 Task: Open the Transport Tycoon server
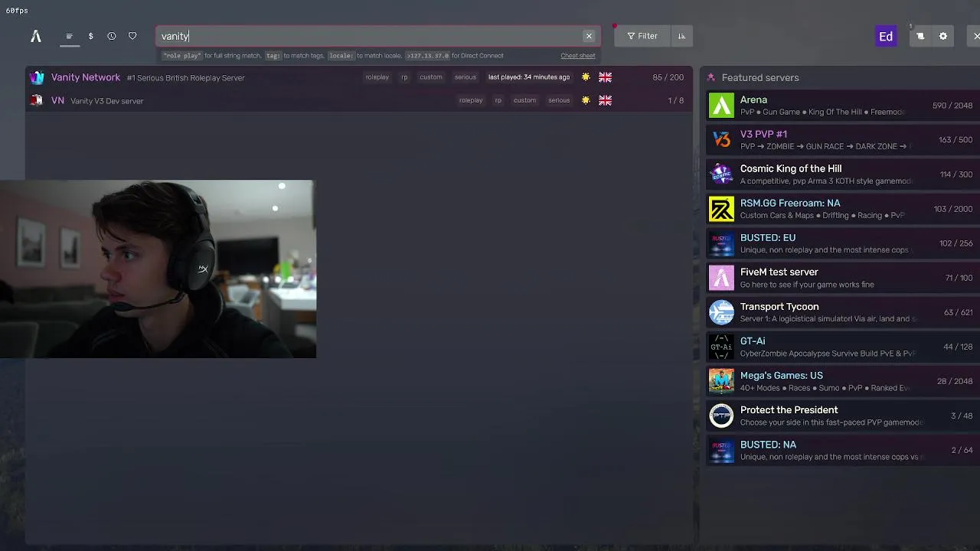tap(843, 312)
